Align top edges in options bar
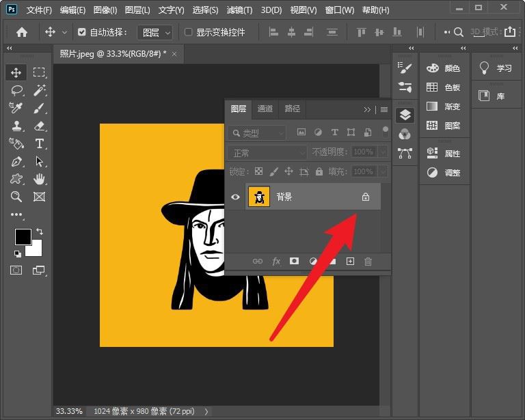 (361, 32)
